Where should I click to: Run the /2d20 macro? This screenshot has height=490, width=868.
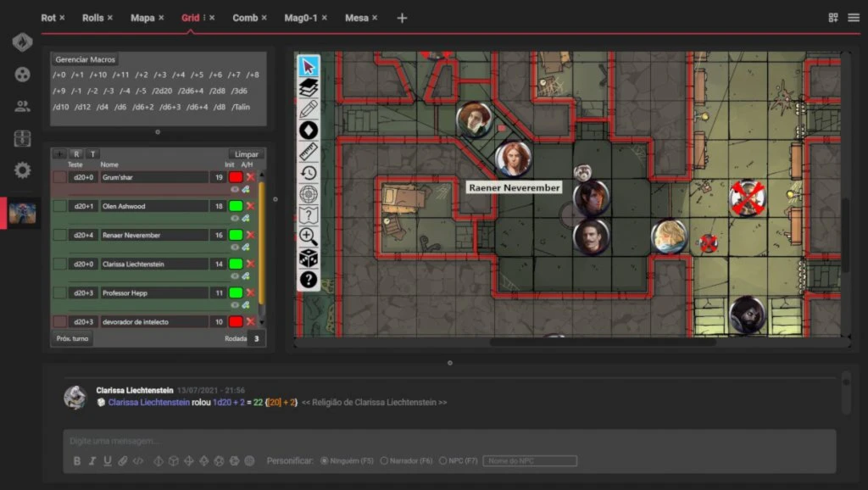pos(162,91)
